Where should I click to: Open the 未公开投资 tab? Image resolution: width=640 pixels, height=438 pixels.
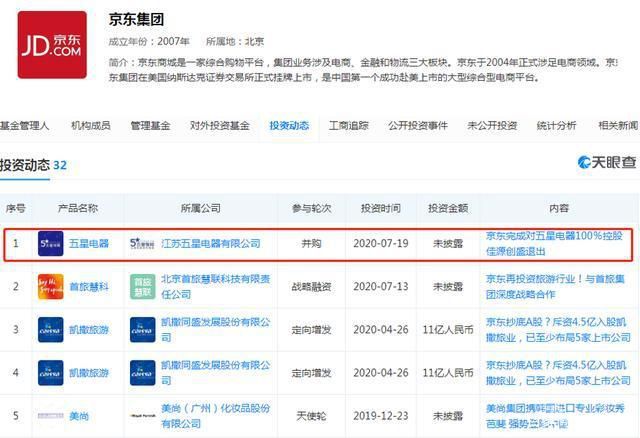tap(492, 126)
